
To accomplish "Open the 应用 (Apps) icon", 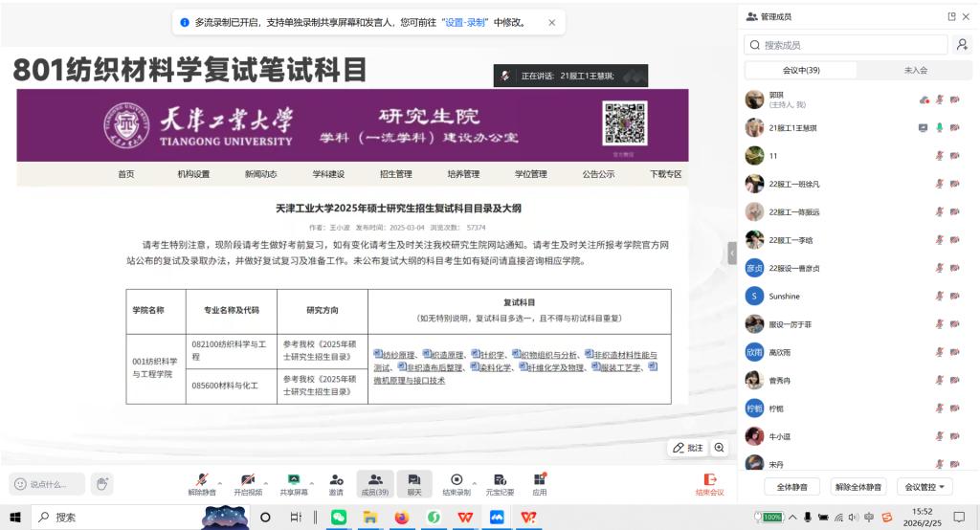I will click(540, 483).
